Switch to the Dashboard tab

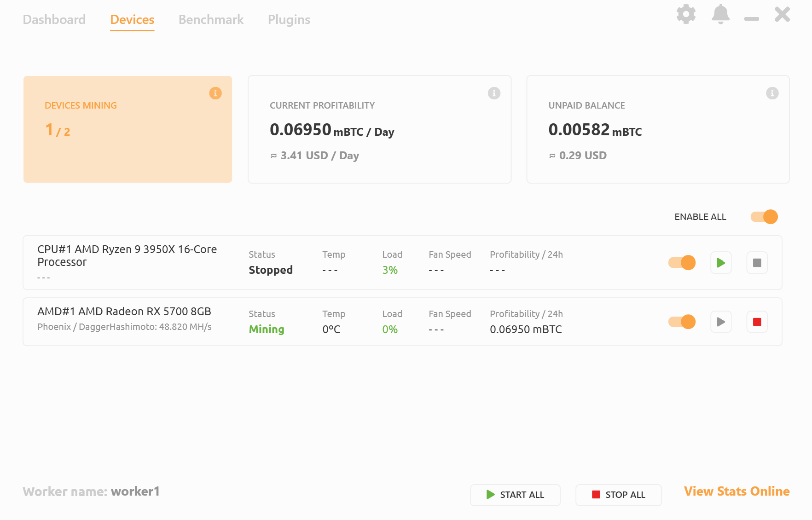54,19
